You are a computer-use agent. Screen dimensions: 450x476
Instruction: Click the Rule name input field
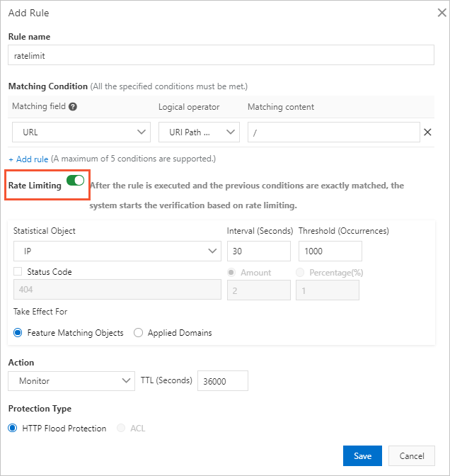pos(221,55)
